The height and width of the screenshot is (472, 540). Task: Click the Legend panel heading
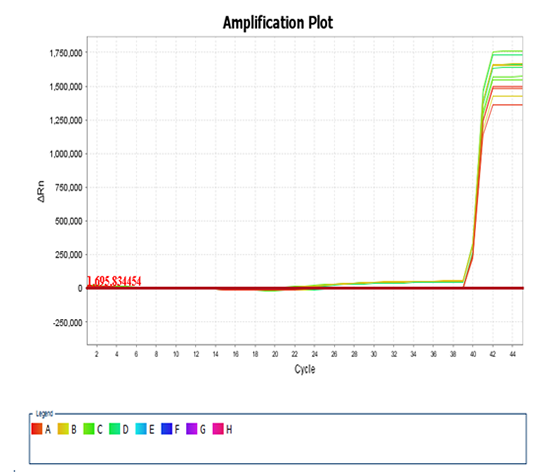point(44,413)
